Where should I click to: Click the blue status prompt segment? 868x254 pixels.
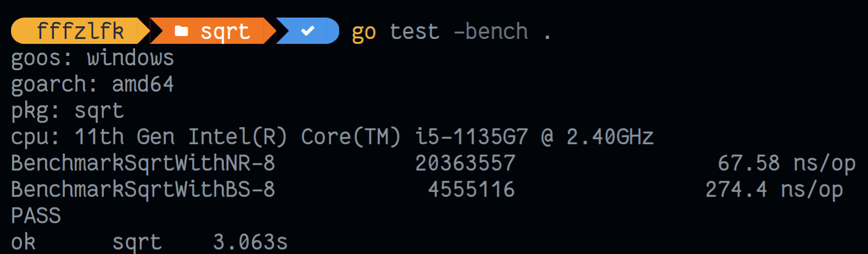click(307, 31)
